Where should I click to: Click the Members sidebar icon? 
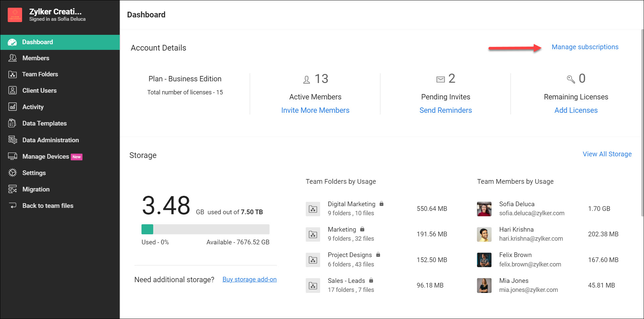12,58
